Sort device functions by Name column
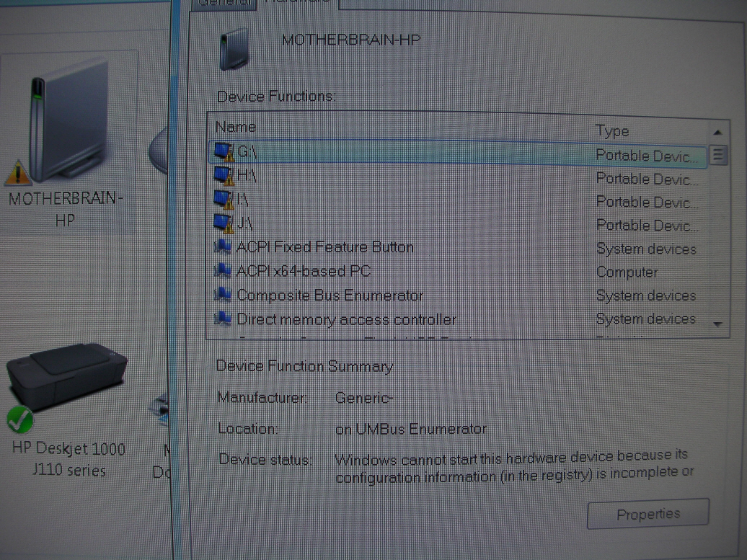 (x=235, y=127)
